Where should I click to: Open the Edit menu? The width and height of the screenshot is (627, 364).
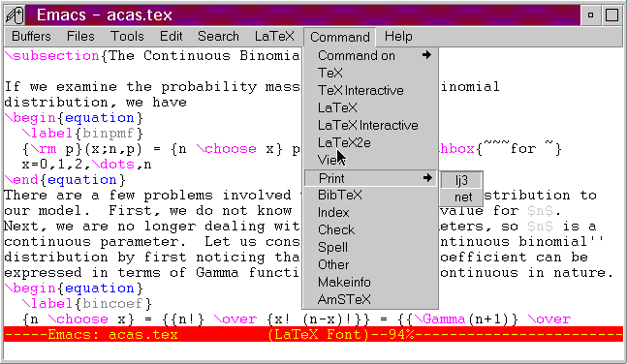[172, 37]
